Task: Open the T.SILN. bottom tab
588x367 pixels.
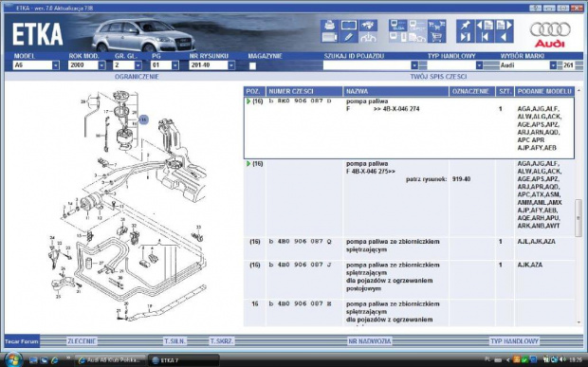Action: pos(175,341)
